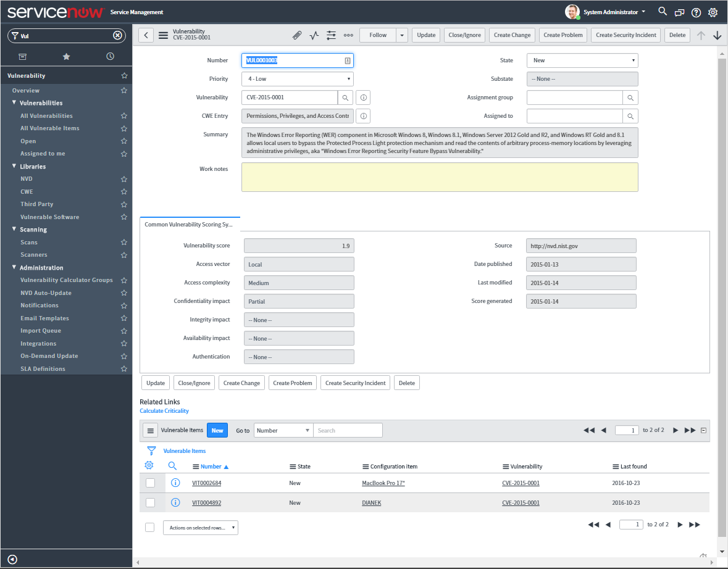
Task: Star the NVD module
Action: 124,179
